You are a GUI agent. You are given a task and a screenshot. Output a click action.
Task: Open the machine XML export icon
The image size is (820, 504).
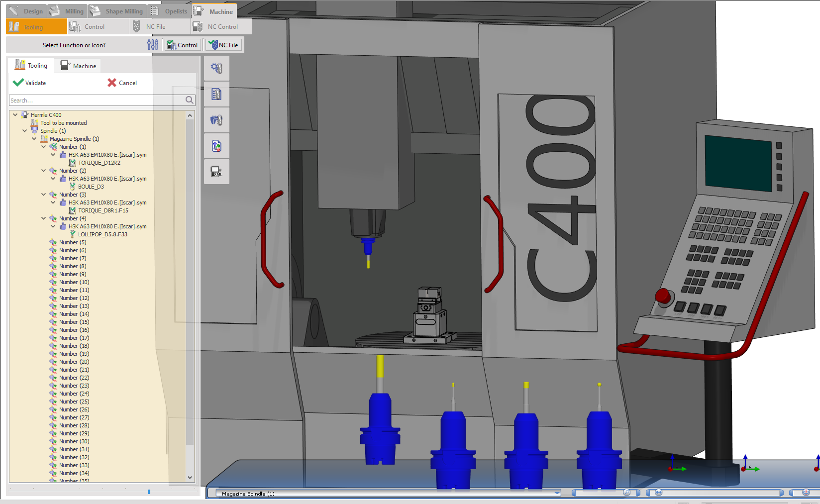point(216,172)
